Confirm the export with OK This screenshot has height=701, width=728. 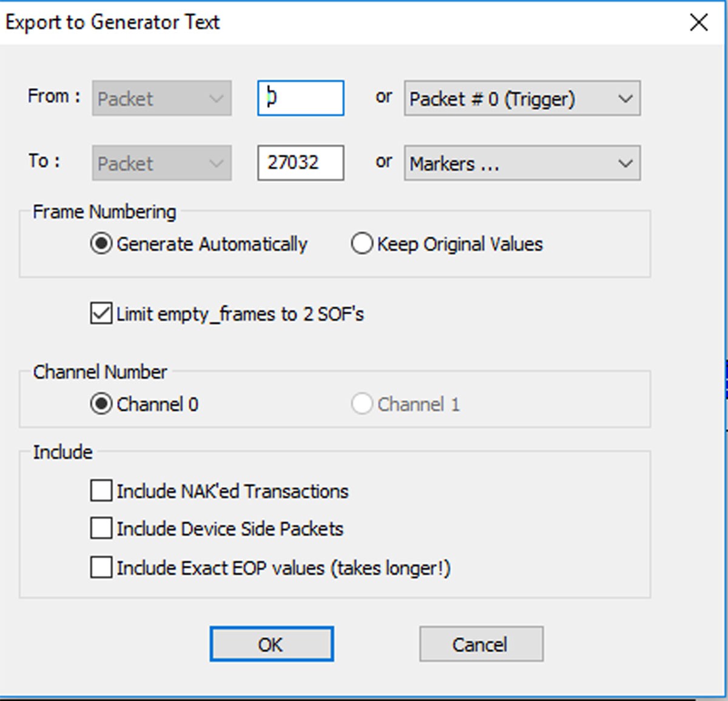[271, 644]
